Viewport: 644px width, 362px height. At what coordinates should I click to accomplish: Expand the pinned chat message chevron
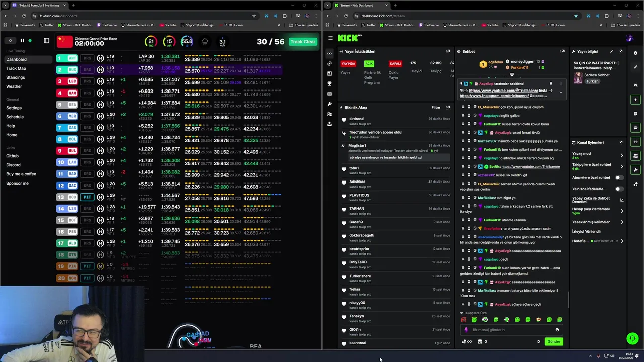561,92
